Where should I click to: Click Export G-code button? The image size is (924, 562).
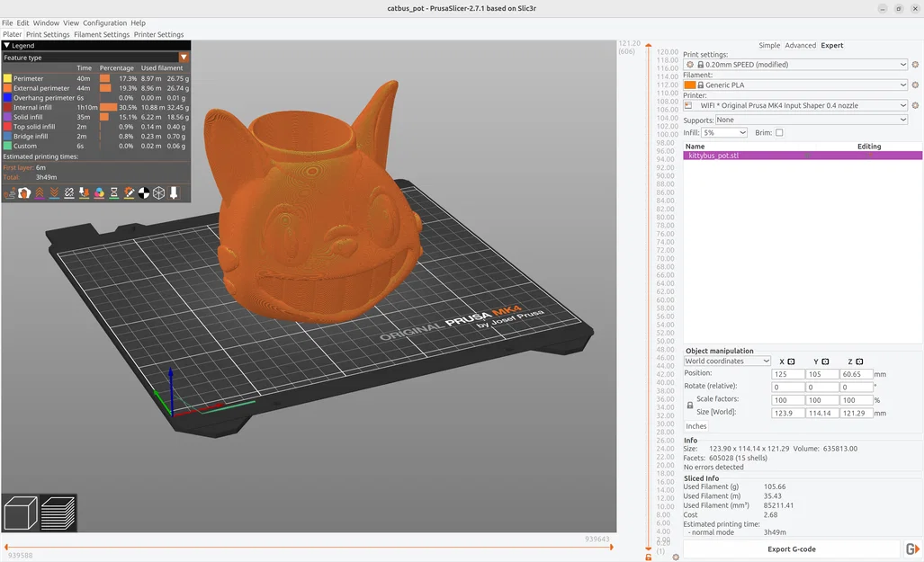click(792, 549)
